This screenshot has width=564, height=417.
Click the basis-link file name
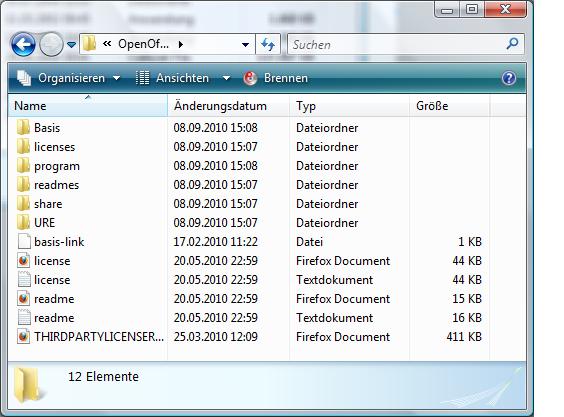(x=59, y=242)
